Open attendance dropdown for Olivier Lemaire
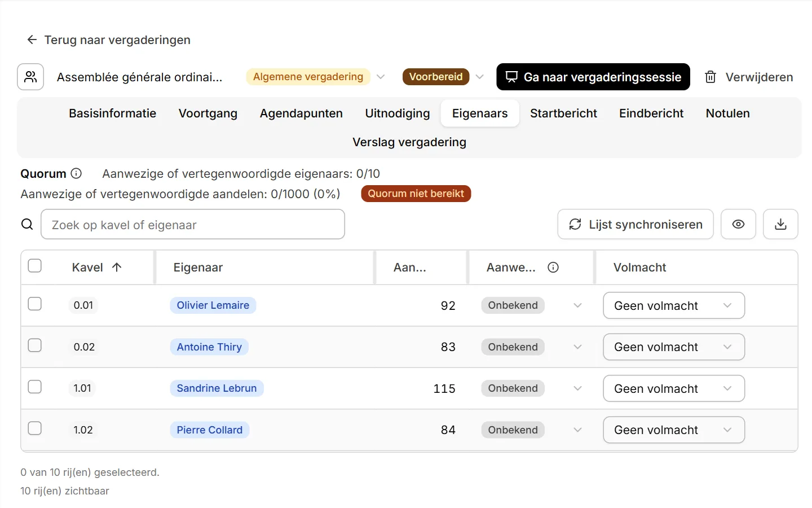Image resolution: width=812 pixels, height=508 pixels. [x=577, y=305]
